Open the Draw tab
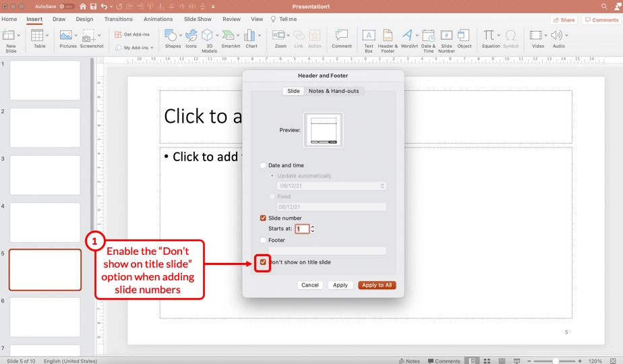 click(x=59, y=19)
